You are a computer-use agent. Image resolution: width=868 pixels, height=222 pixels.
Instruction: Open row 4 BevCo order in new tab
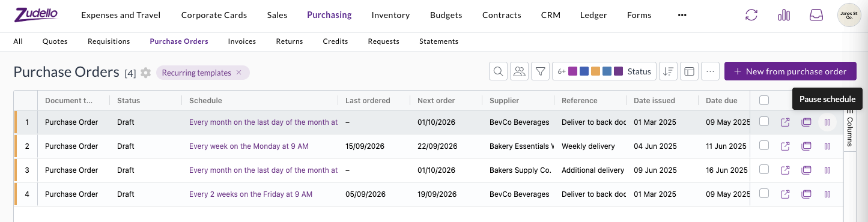785,194
